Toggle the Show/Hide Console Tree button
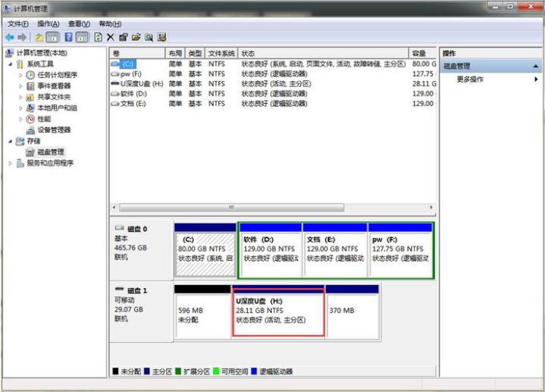545x392 pixels. point(52,37)
